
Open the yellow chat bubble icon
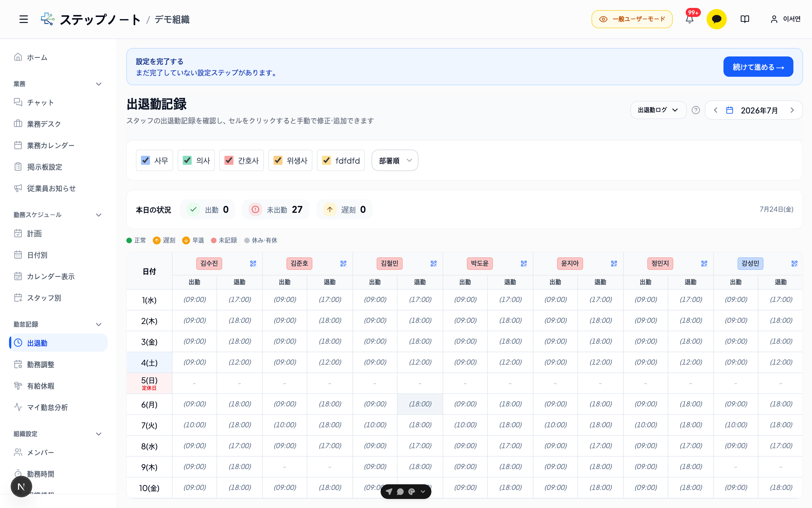click(x=716, y=19)
